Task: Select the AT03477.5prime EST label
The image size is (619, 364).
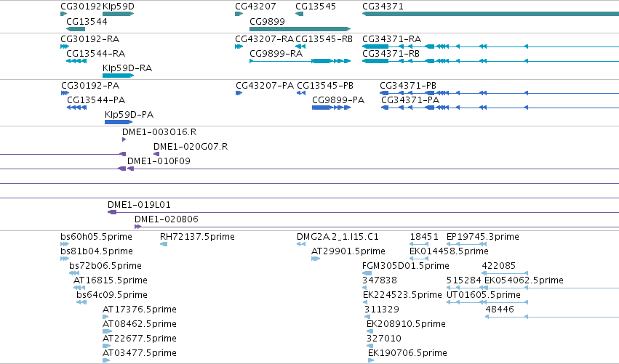Action: [140, 353]
